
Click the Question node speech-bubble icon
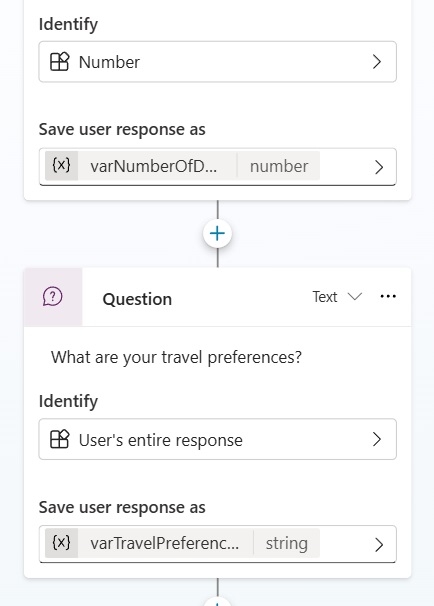tap(53, 297)
